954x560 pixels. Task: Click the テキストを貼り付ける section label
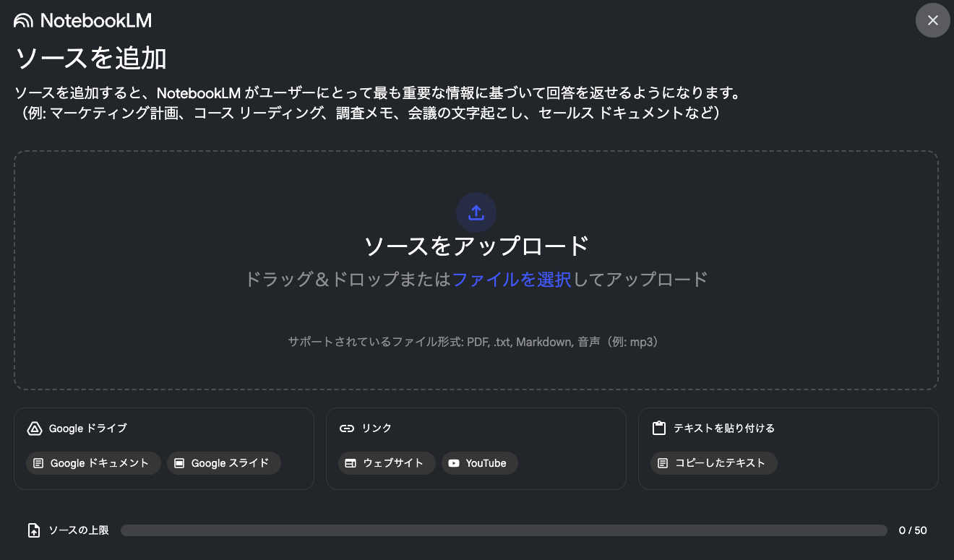pyautogui.click(x=724, y=428)
